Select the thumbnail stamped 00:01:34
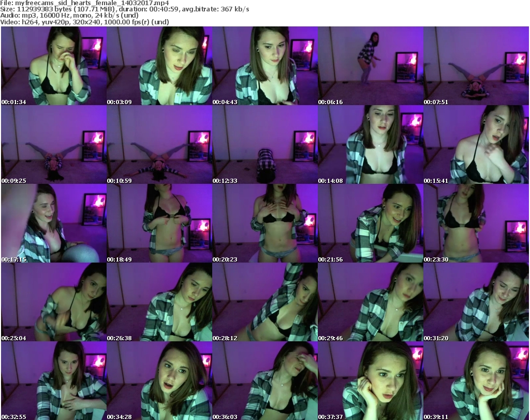Viewport: 530px width, 420px height. pos(54,66)
